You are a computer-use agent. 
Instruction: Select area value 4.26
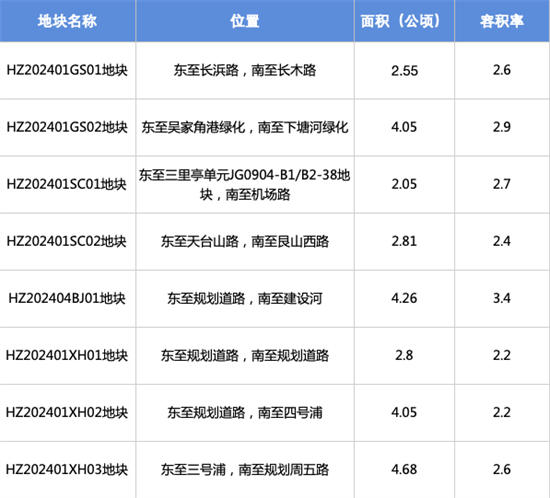(x=404, y=298)
